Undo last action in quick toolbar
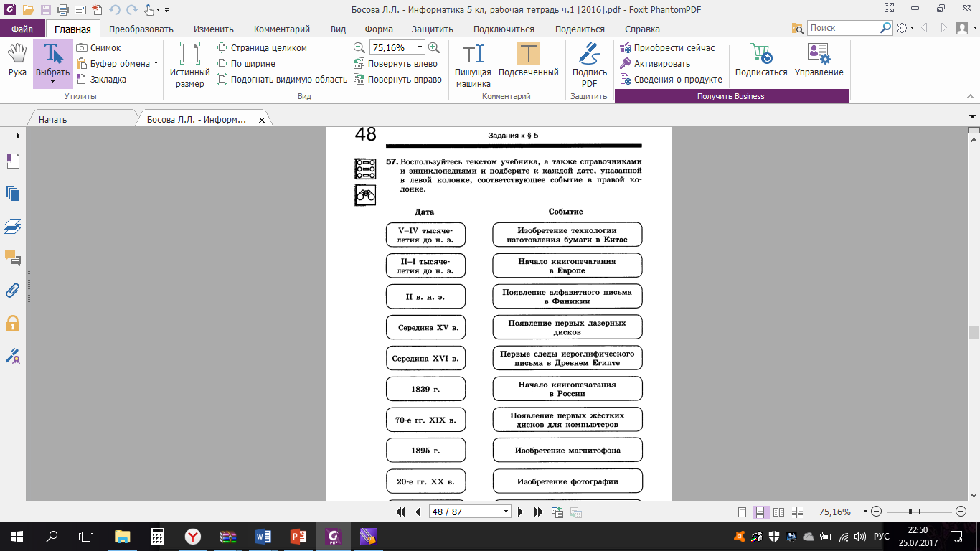Image resolution: width=980 pixels, height=551 pixels. (x=115, y=10)
